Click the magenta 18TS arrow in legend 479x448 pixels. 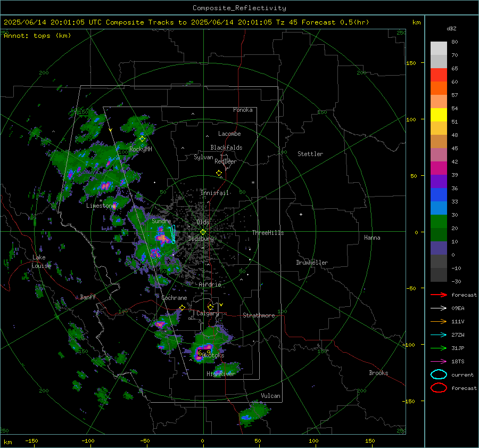pyautogui.click(x=439, y=362)
